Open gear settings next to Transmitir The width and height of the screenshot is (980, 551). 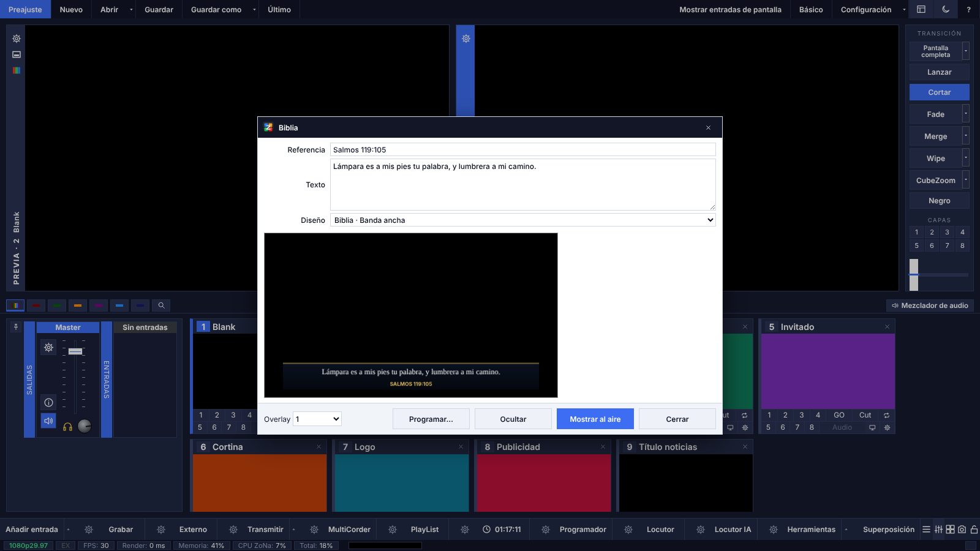tap(233, 530)
